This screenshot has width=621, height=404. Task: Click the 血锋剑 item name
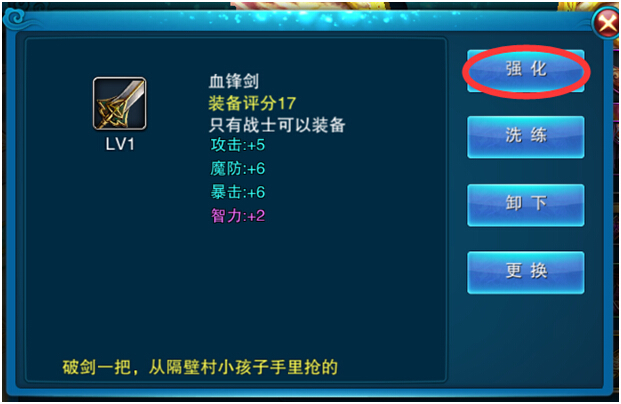[233, 81]
